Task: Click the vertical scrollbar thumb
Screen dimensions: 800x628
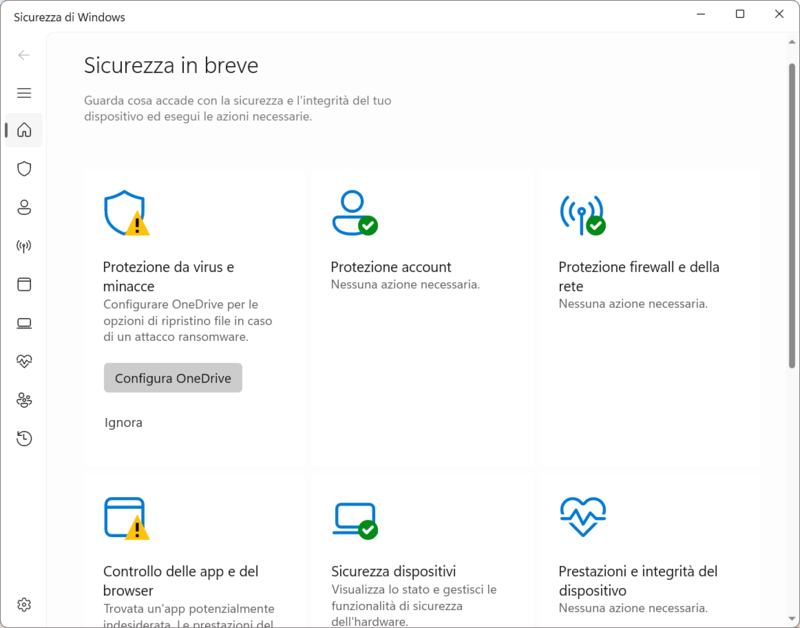Action: tap(792, 215)
